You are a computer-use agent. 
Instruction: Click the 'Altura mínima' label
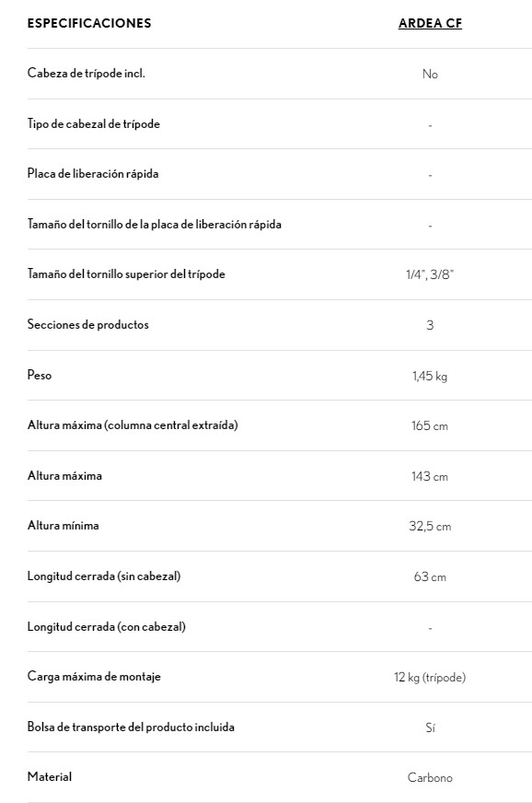click(x=63, y=526)
